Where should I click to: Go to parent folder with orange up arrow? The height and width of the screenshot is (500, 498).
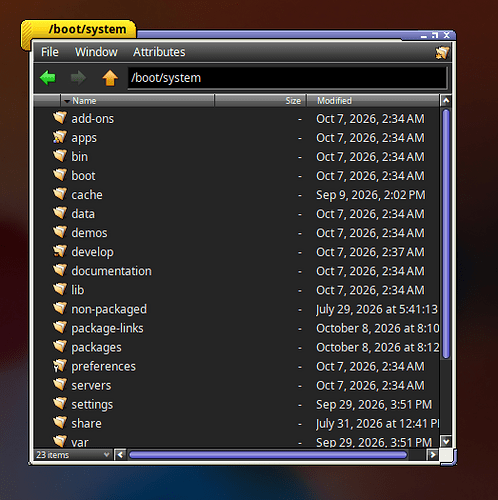[110, 78]
